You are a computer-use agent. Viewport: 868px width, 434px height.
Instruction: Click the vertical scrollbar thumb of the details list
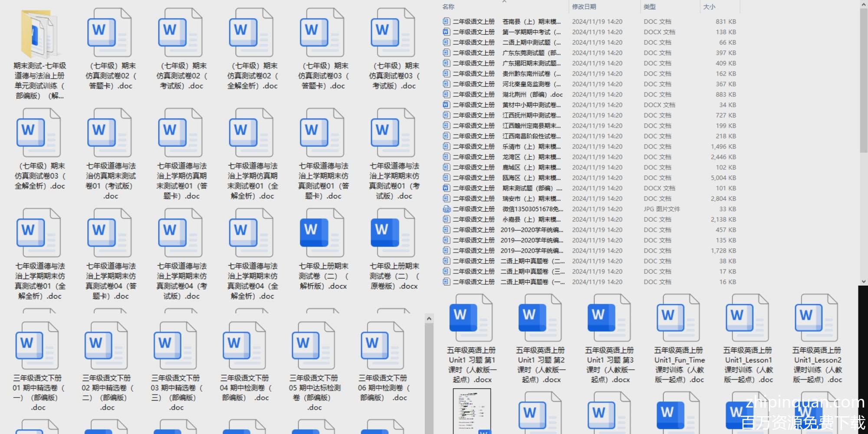coord(864,80)
